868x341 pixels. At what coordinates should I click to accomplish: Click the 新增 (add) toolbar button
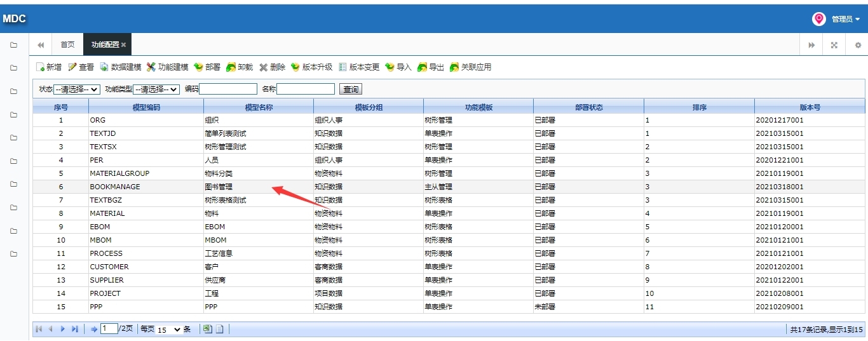point(49,67)
